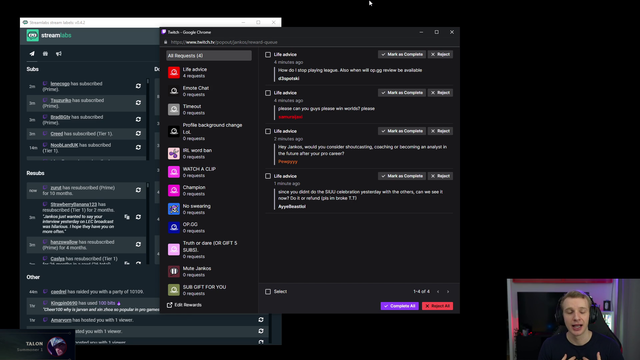Select the No swearing reward icon
The height and width of the screenshot is (360, 640).
pyautogui.click(x=173, y=209)
